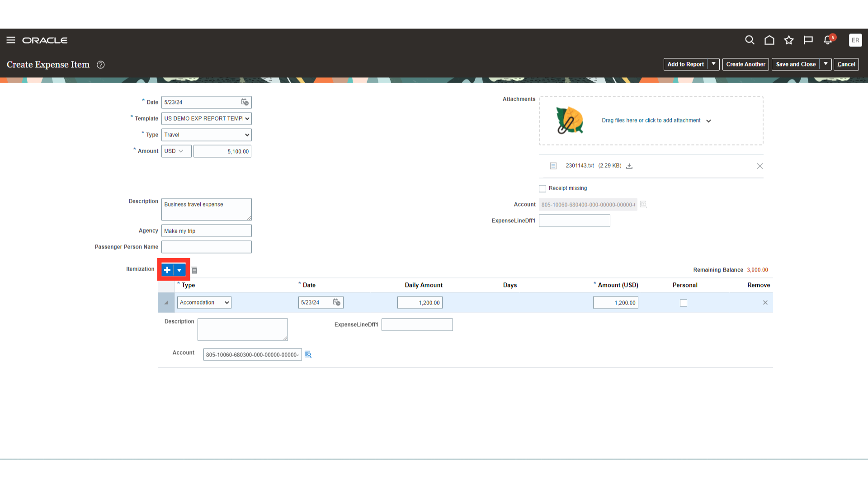Click the Daily Amount 1,200.00 field
The height and width of the screenshot is (488, 868).
420,303
